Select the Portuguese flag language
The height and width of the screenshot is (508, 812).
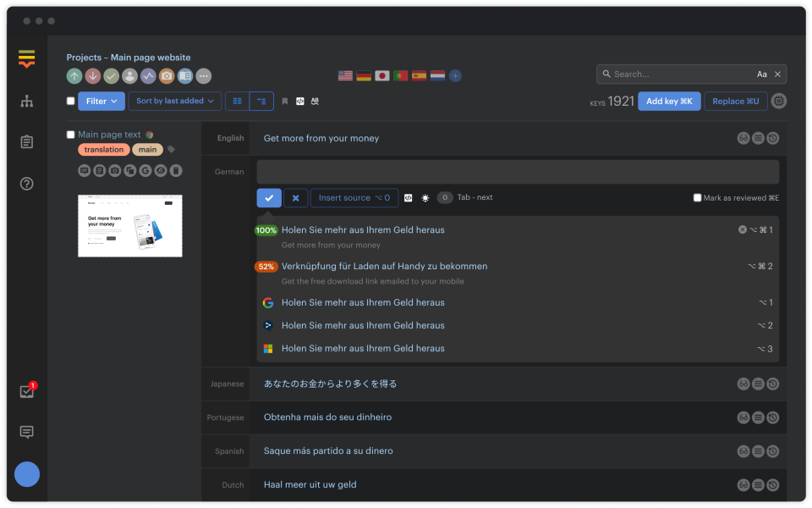tap(400, 75)
